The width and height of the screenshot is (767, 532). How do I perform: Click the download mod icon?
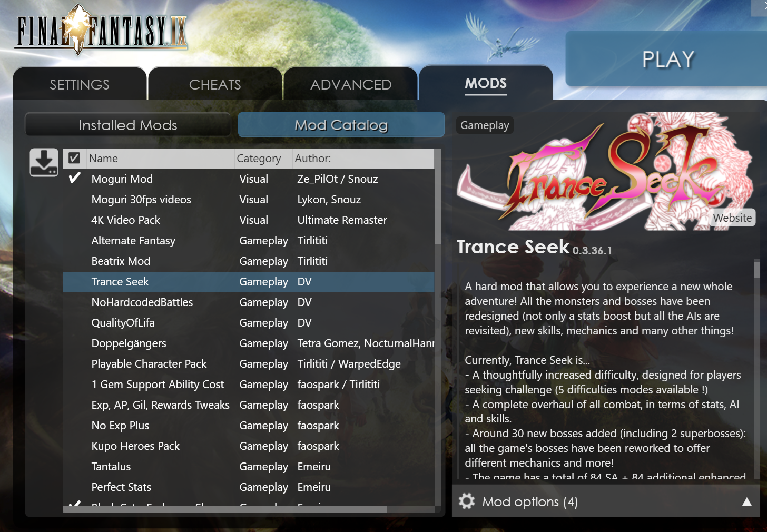(44, 162)
